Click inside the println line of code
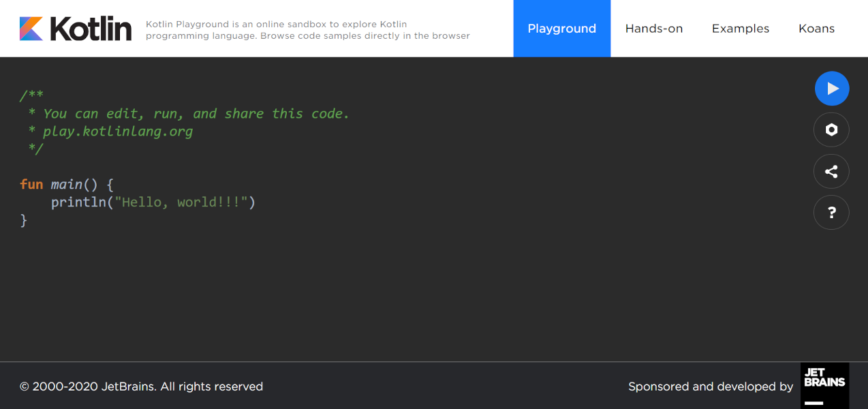The height and width of the screenshot is (409, 868). click(153, 202)
